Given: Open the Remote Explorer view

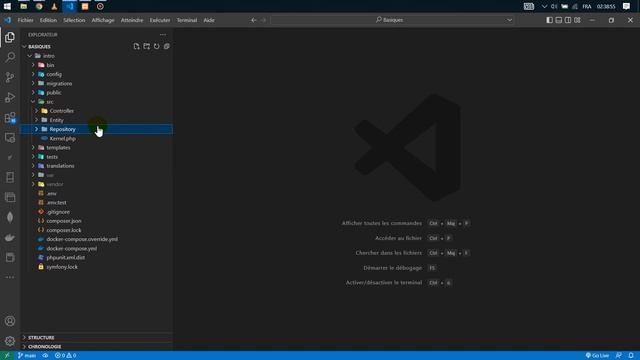Looking at the screenshot, I should 10,138.
